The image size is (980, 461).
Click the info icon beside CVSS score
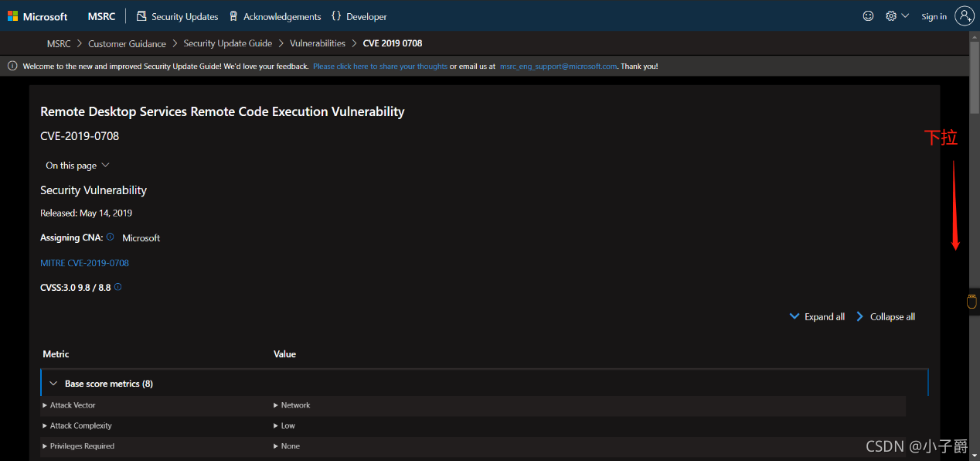pyautogui.click(x=118, y=287)
